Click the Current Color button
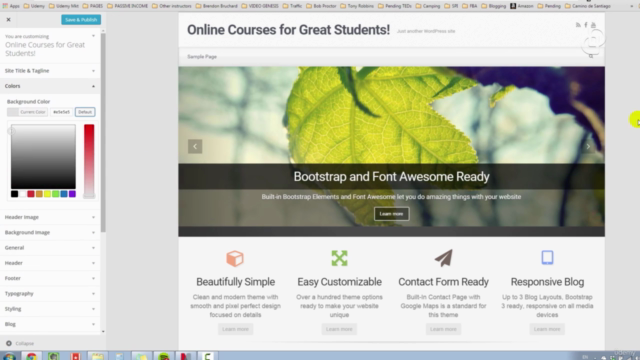 coord(27,112)
